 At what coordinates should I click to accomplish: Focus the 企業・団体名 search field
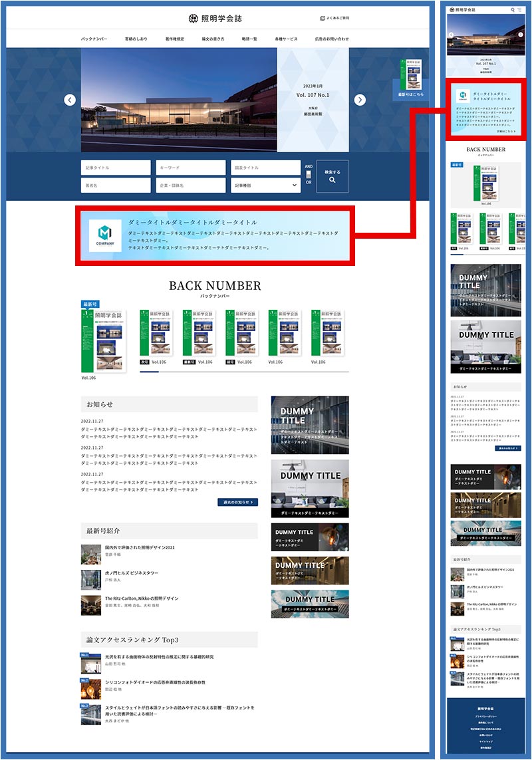(x=191, y=185)
